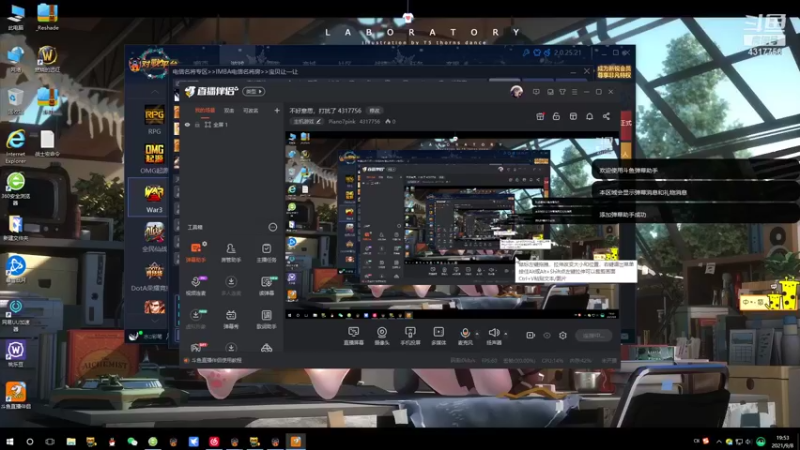
Task: Click the live preview thumbnail area
Action: (452, 224)
